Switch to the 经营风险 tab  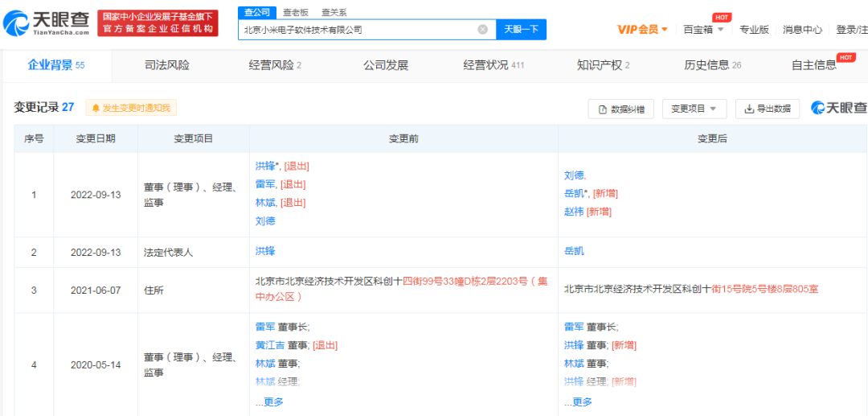(275, 65)
